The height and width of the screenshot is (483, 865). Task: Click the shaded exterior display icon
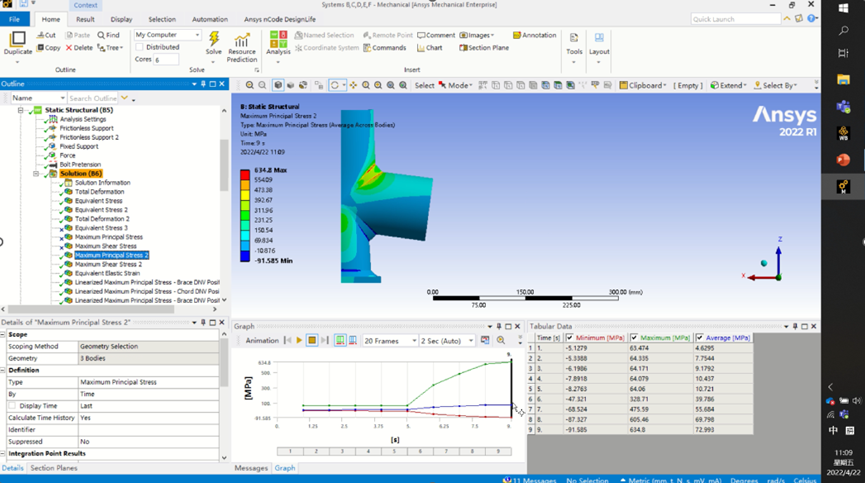point(278,85)
